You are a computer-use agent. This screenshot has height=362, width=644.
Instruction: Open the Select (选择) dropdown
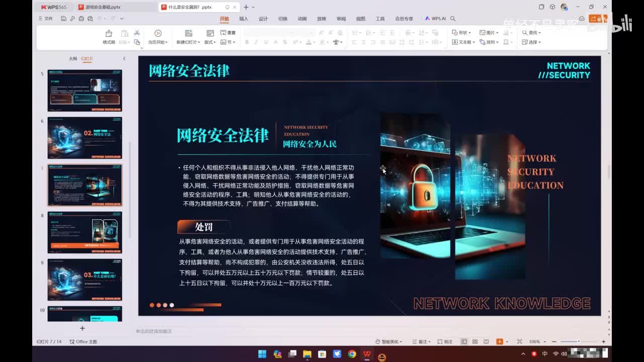(531, 42)
